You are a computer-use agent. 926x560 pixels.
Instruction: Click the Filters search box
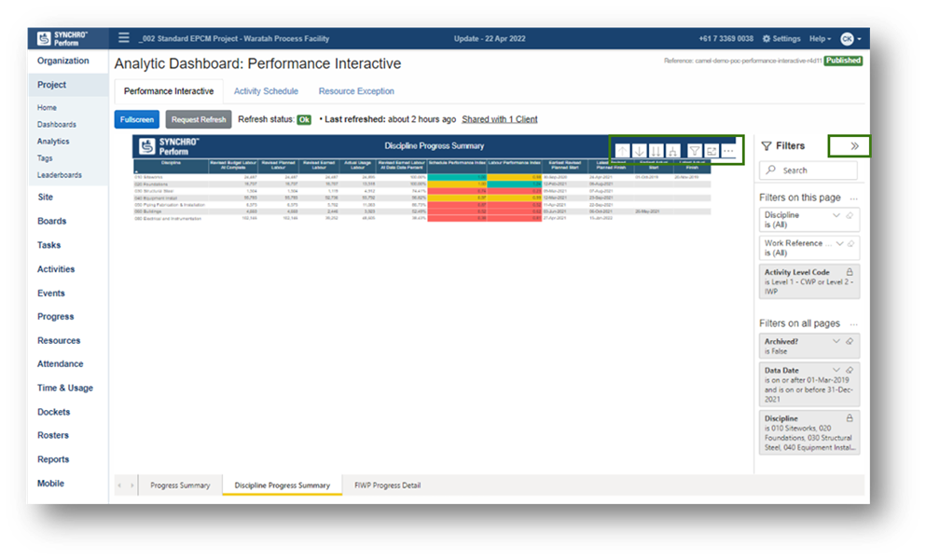tap(808, 170)
